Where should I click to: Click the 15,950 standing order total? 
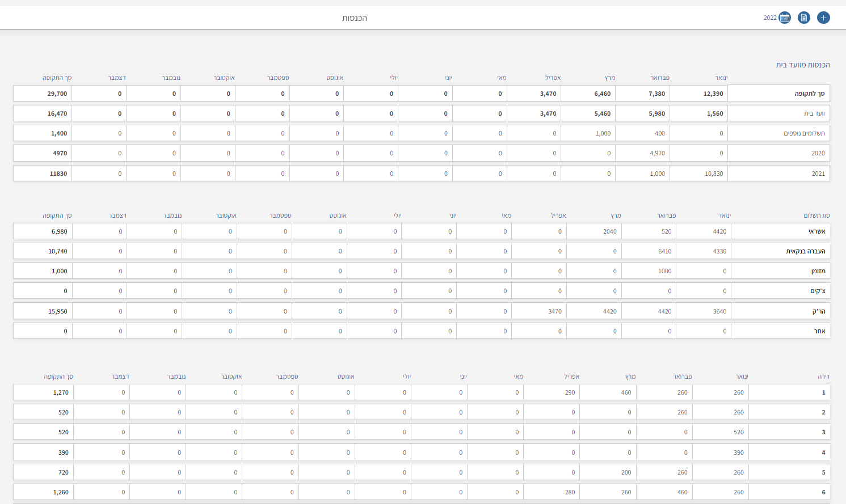point(58,311)
